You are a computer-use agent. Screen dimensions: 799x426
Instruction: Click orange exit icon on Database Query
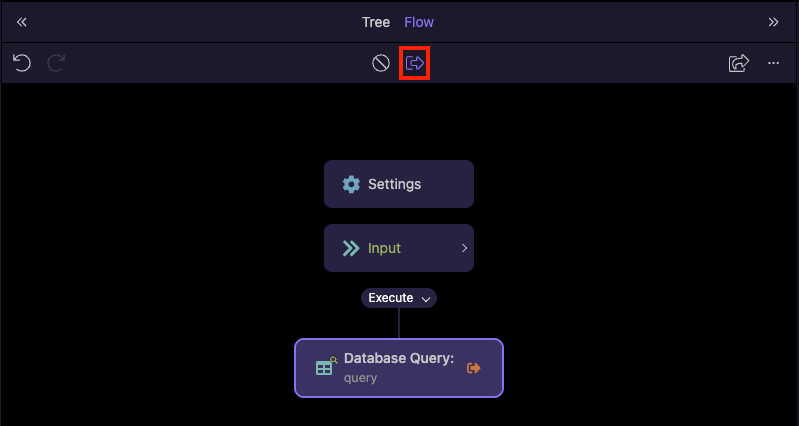click(x=474, y=368)
